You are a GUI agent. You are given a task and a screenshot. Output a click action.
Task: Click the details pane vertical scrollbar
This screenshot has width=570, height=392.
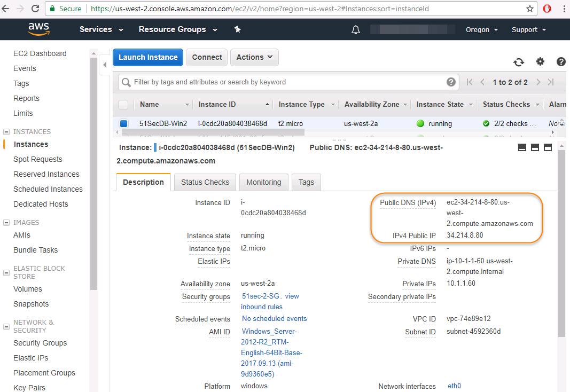[x=561, y=244]
